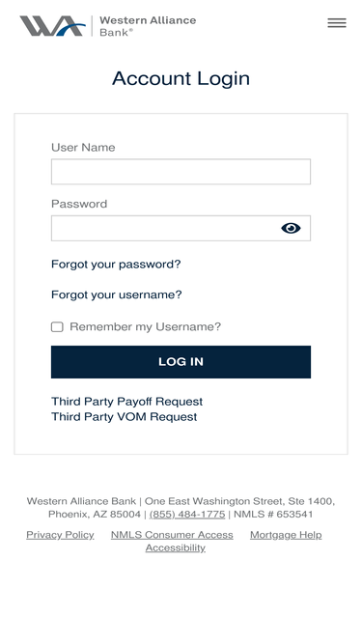Open the Mortgage Help footer link
The image size is (362, 644).
click(x=286, y=535)
